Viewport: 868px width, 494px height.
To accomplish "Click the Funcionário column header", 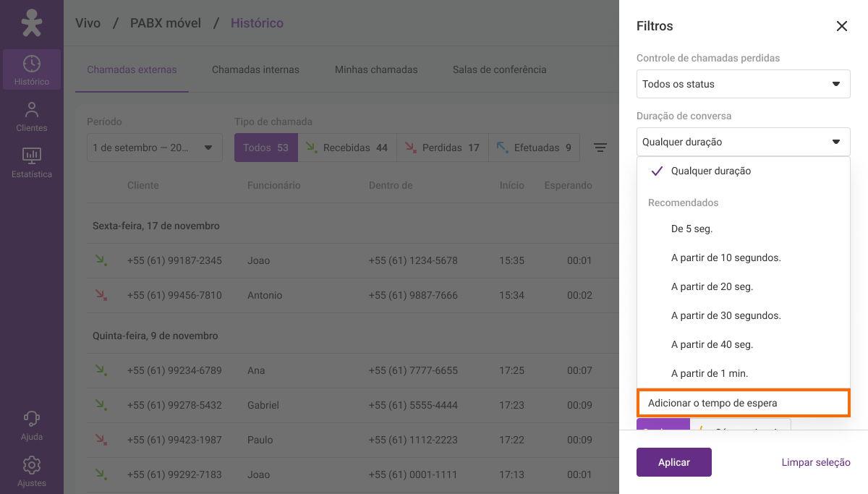I will tap(274, 185).
